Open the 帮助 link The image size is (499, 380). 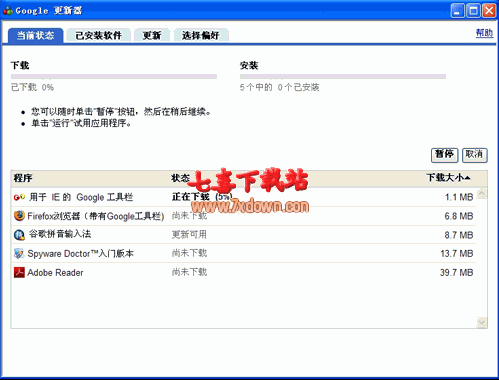tap(484, 33)
